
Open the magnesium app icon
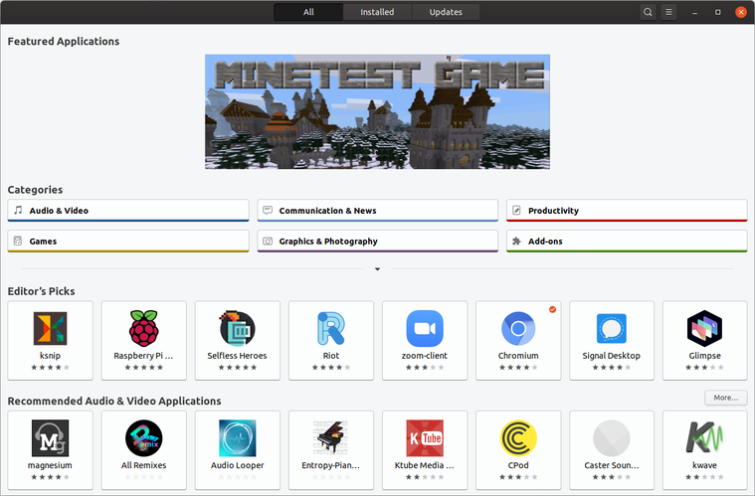[x=50, y=438]
